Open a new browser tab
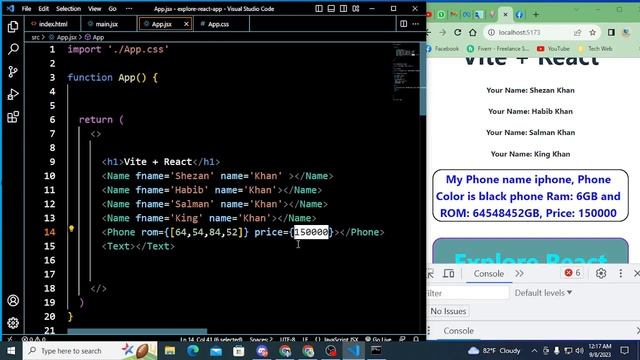Image resolution: width=640 pixels, height=360 pixels. [x=536, y=15]
